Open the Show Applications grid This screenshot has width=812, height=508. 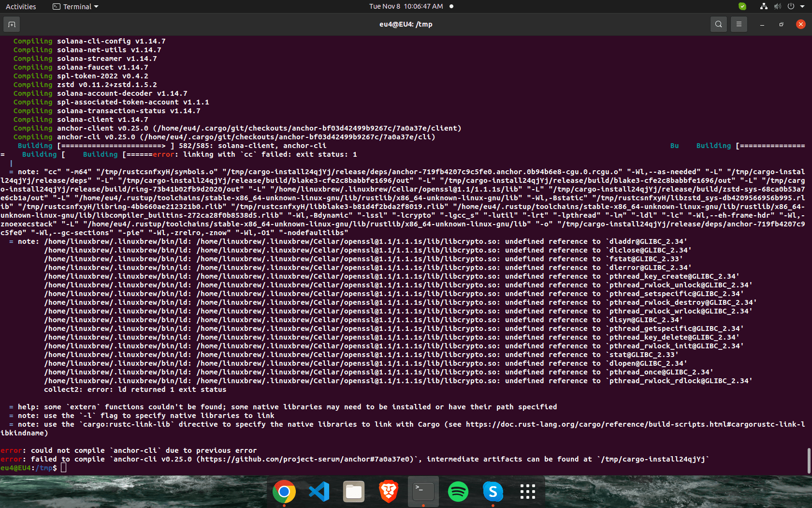click(527, 491)
